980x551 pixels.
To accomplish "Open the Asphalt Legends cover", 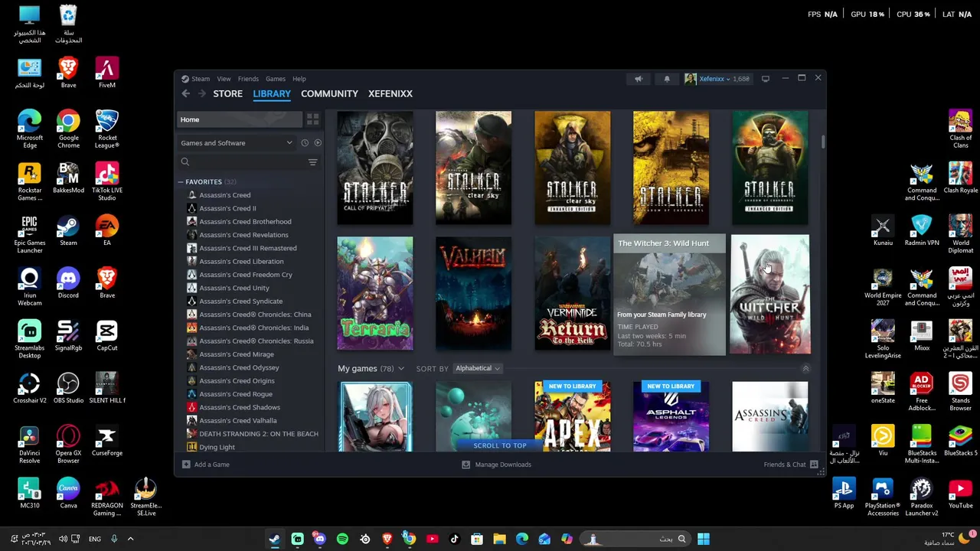I will coord(671,416).
